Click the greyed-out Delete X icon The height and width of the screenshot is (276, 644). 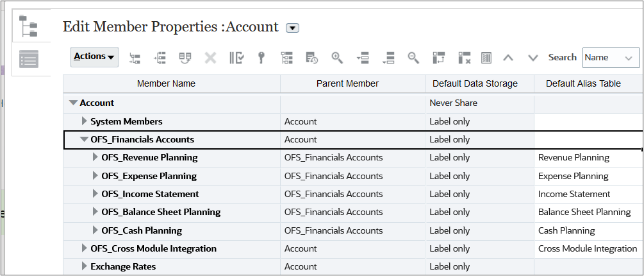point(210,58)
